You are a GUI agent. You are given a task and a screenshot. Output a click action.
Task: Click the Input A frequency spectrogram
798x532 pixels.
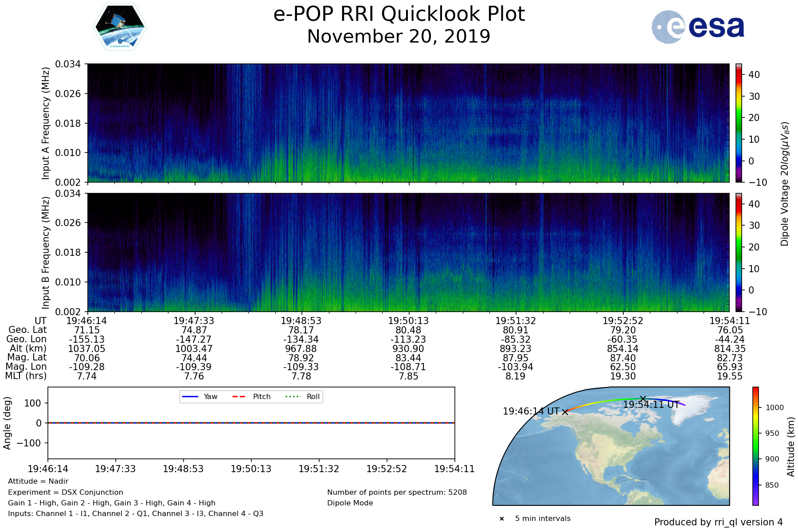408,123
